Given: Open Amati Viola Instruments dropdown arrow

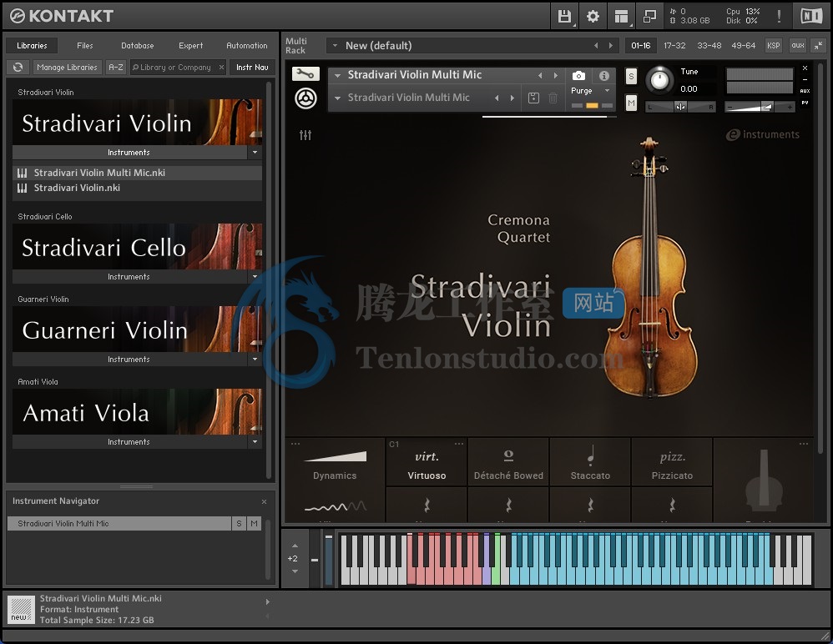Looking at the screenshot, I should (255, 442).
